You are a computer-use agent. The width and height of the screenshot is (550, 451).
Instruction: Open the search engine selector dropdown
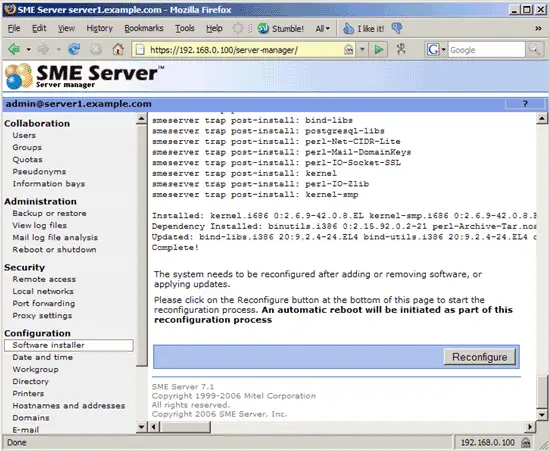pyautogui.click(x=444, y=49)
